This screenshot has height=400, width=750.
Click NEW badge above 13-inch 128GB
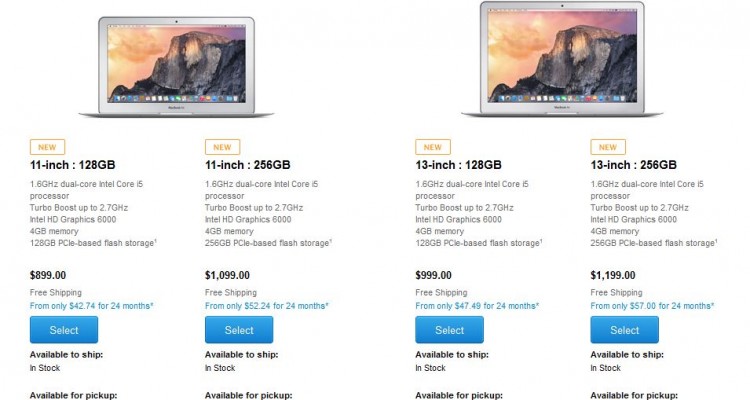(433, 147)
